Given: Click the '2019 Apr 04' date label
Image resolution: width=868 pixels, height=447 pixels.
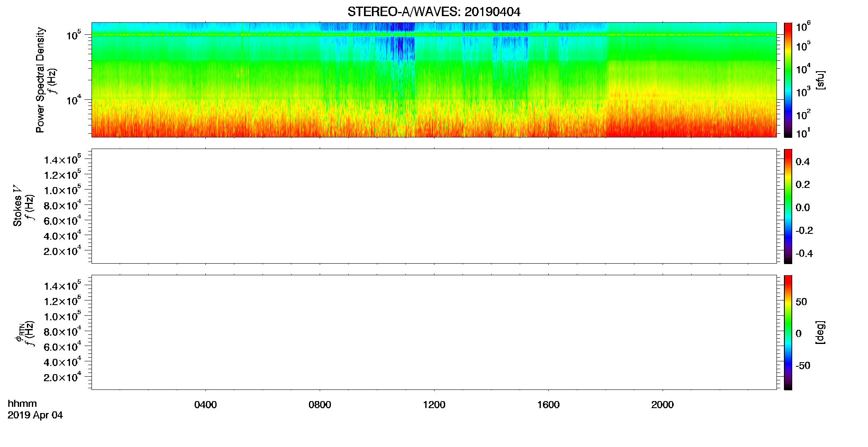Looking at the screenshot, I should 35,415.
